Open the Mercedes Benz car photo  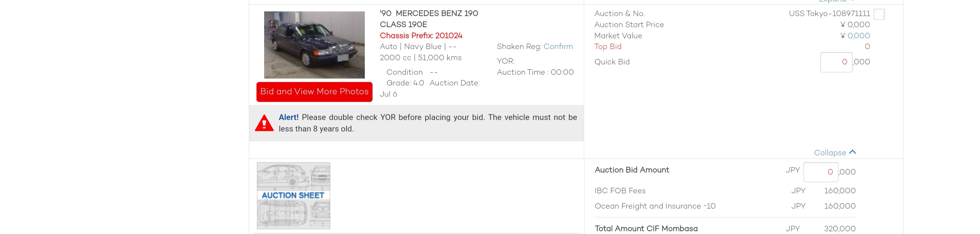314,45
